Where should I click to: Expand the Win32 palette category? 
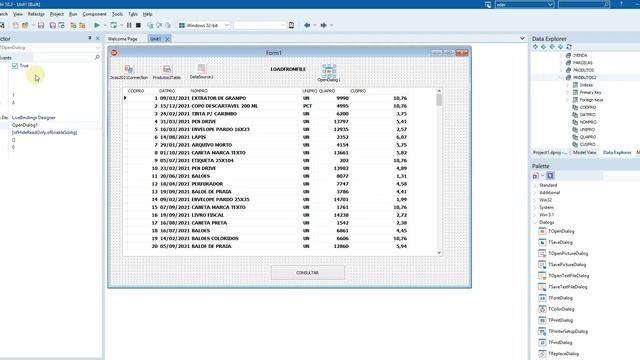pos(535,200)
